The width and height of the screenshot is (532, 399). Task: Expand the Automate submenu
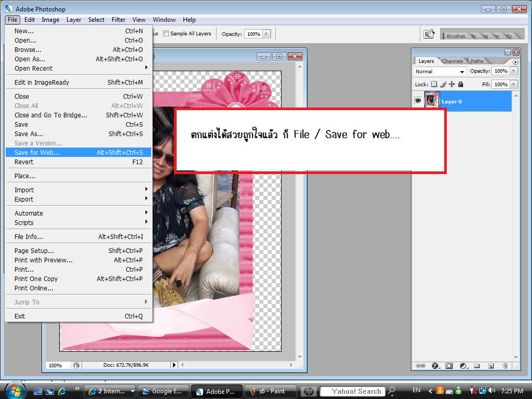point(78,214)
